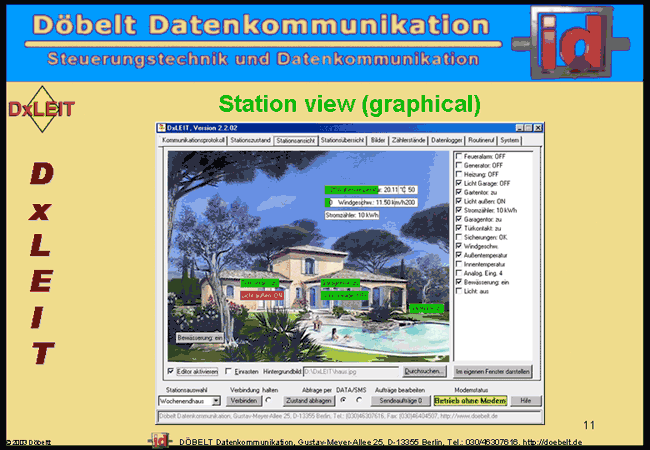
Task: Uncheck the Garagentor: zu checkbox
Action: coord(459,219)
